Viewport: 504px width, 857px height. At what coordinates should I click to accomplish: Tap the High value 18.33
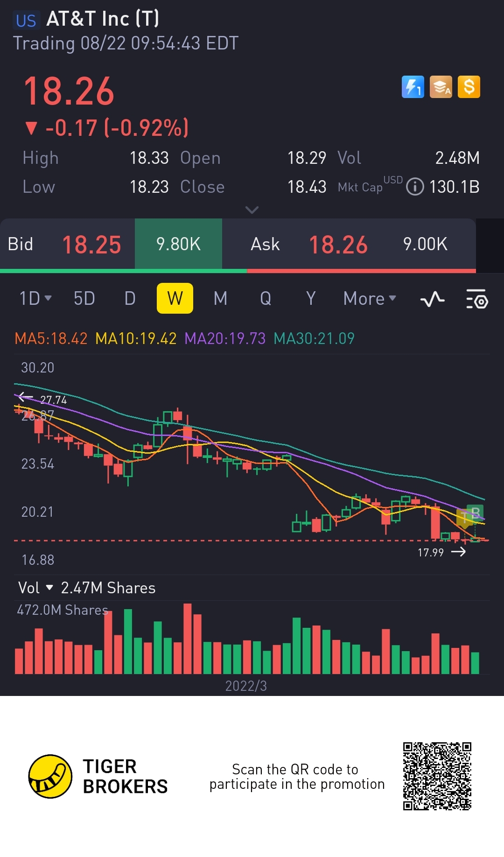point(149,158)
